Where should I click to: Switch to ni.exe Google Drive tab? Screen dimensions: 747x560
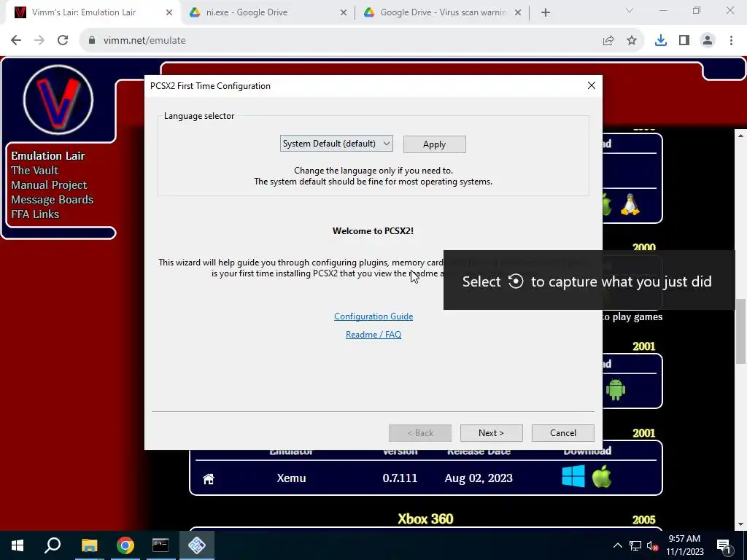pyautogui.click(x=247, y=12)
